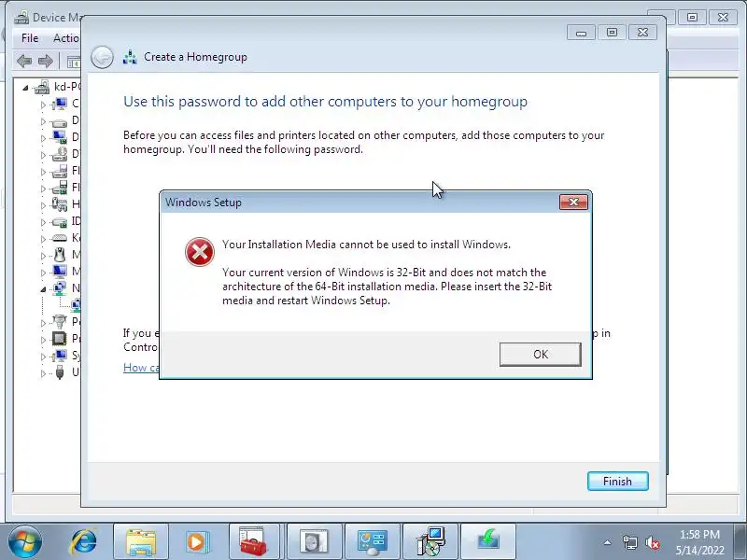Collapse the kd-PC root tree node
Image resolution: width=747 pixels, height=560 pixels.
tap(26, 88)
